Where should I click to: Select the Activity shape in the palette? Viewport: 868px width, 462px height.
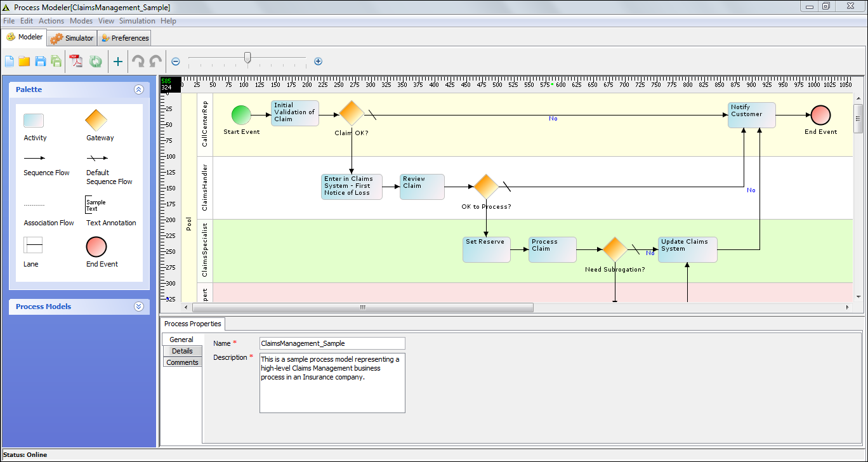coord(34,121)
